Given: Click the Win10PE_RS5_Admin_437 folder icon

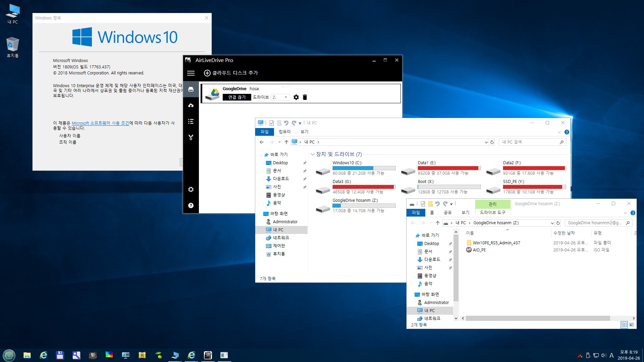Looking at the screenshot, I should click(x=469, y=243).
